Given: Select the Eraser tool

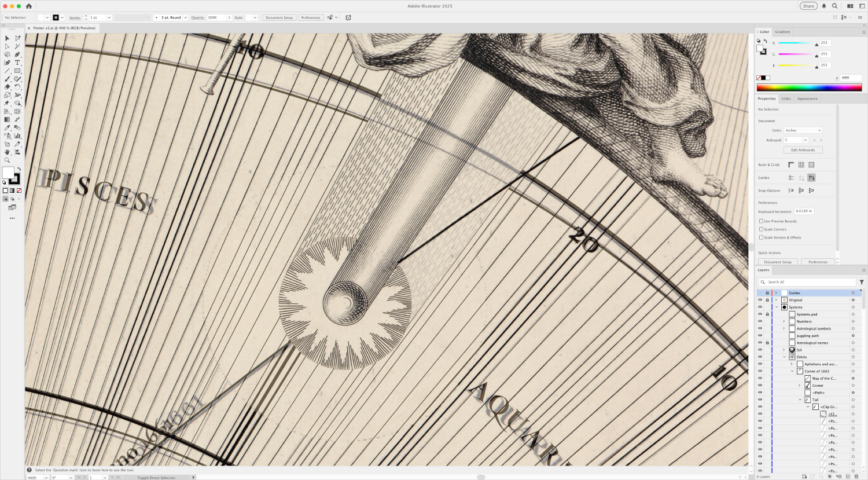Looking at the screenshot, I should click(7, 87).
